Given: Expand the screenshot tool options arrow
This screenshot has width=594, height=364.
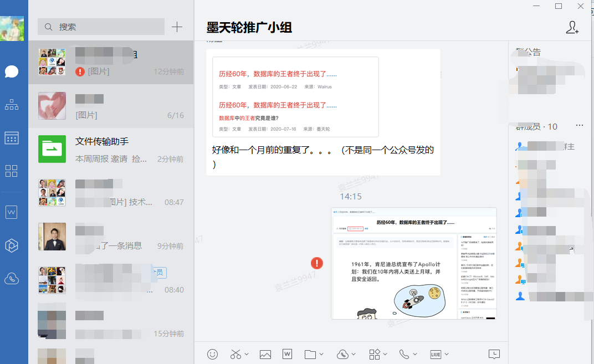Looking at the screenshot, I should coord(247,354).
